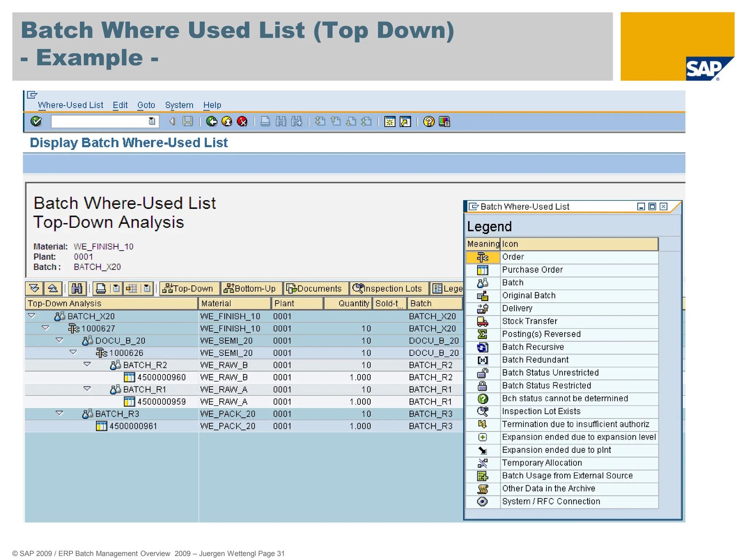Click the Order icon in Legend list
Screen dimensions: 747x560
point(483,257)
